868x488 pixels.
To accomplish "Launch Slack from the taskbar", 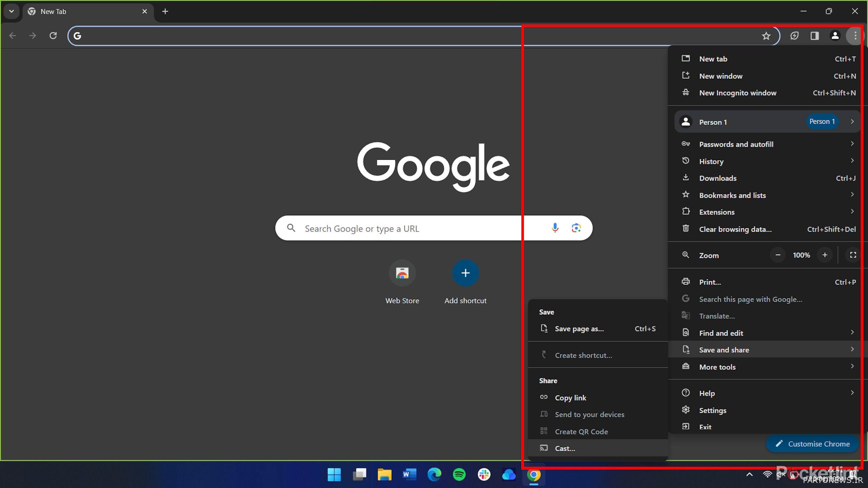I will [484, 475].
